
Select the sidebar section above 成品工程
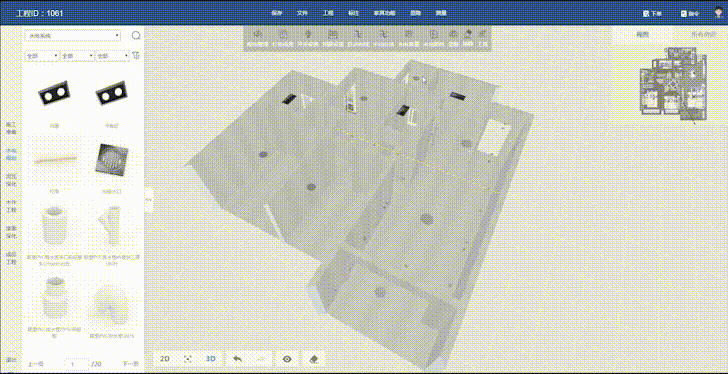11,232
